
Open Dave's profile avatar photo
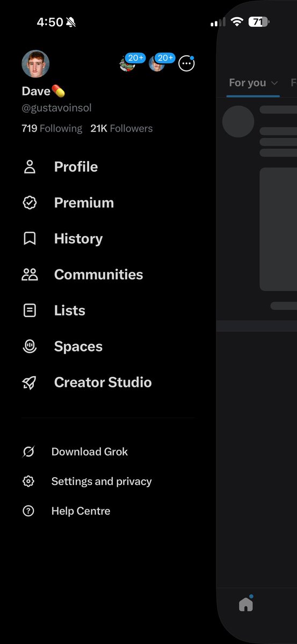(35, 64)
